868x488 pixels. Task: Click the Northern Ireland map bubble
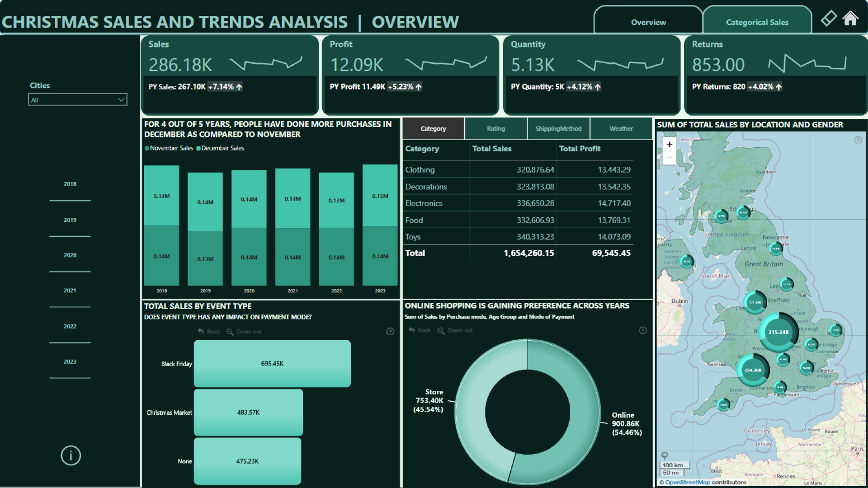[x=687, y=261]
